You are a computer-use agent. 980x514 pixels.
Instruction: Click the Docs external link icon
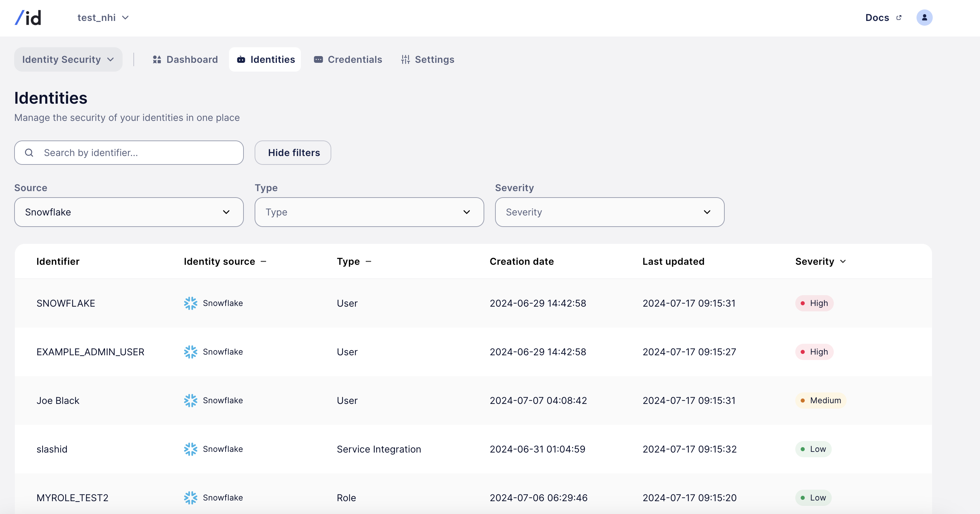pos(899,18)
